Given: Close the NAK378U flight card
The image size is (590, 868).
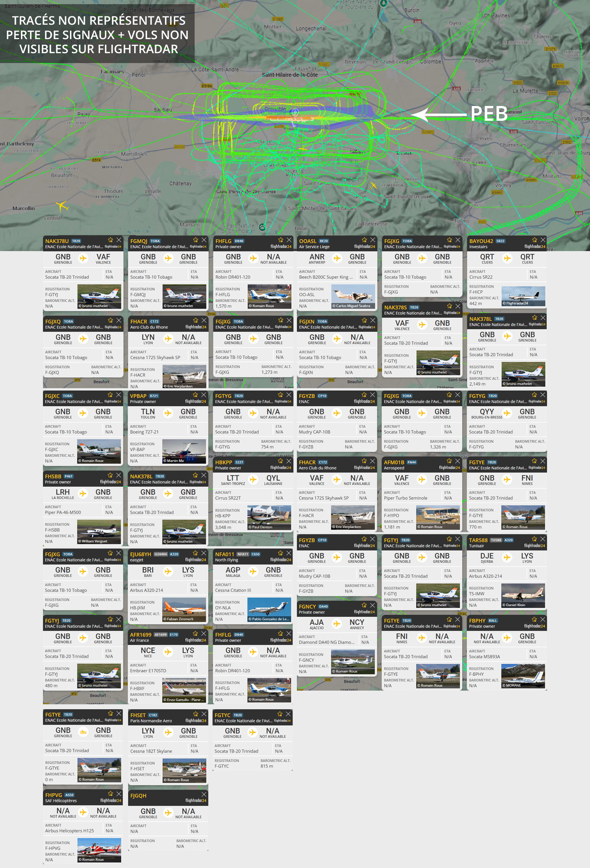Looking at the screenshot, I should point(119,240).
